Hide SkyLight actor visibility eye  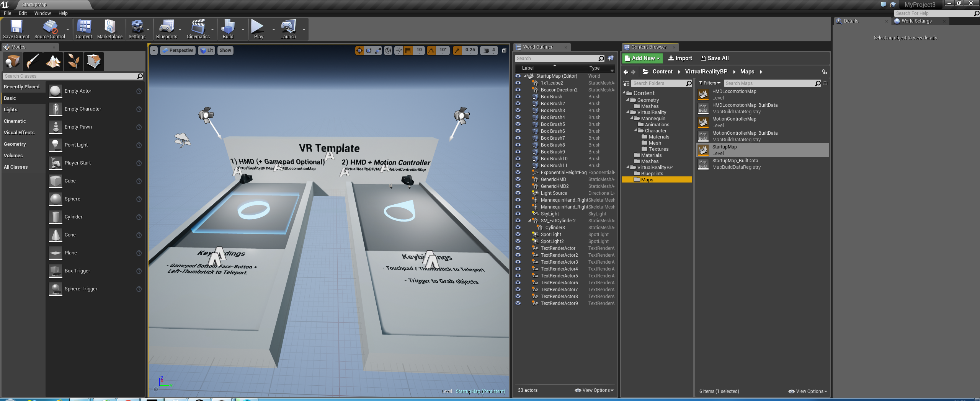tap(518, 214)
